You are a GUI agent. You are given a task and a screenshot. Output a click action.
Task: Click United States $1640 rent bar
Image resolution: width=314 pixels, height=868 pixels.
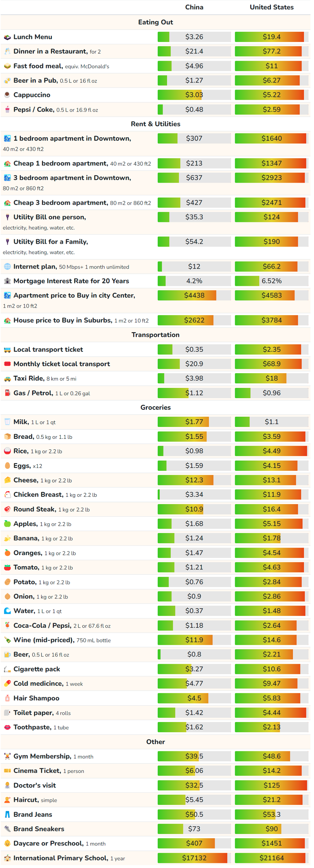tap(272, 139)
